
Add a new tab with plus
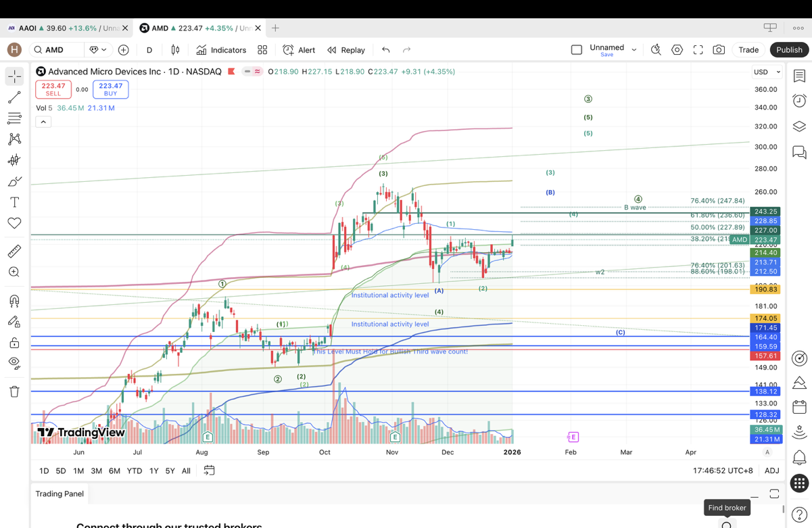tap(275, 28)
